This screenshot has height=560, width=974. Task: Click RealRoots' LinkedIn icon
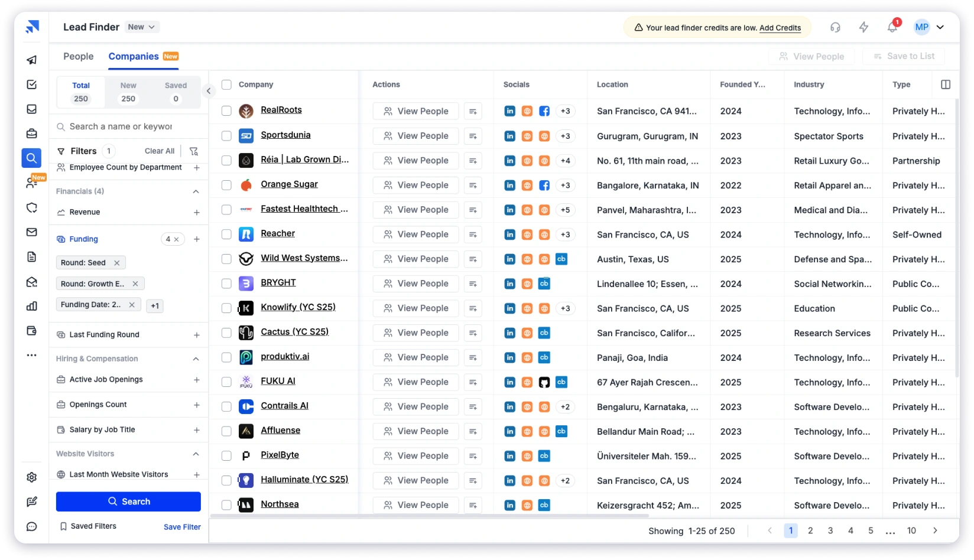(x=509, y=111)
